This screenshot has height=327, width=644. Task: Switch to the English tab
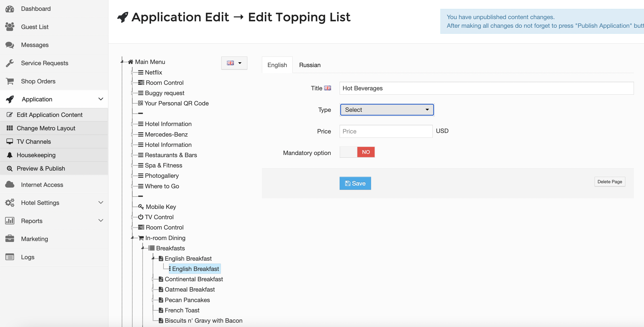click(277, 65)
